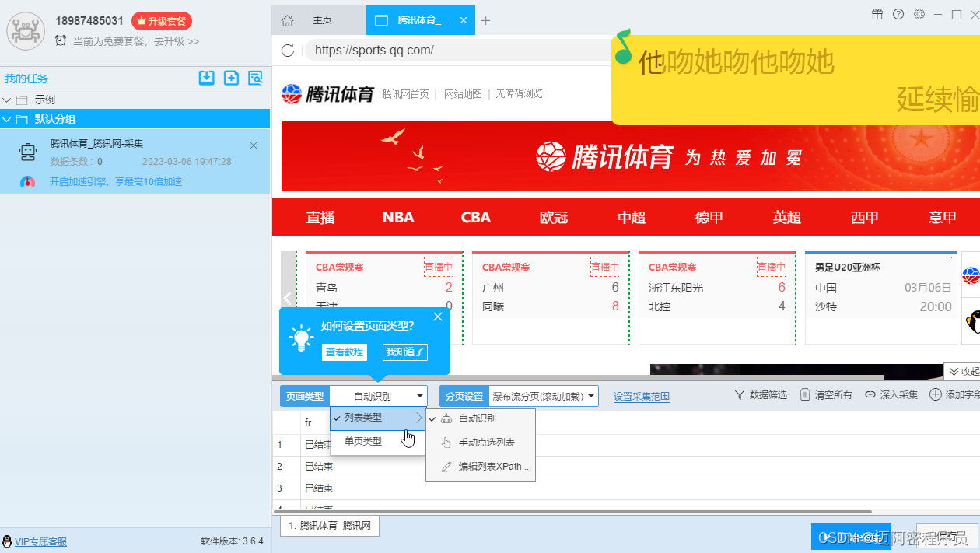Open the 分页设置 瀑布流分页 dropdown
The height and width of the screenshot is (553, 980).
click(543, 396)
